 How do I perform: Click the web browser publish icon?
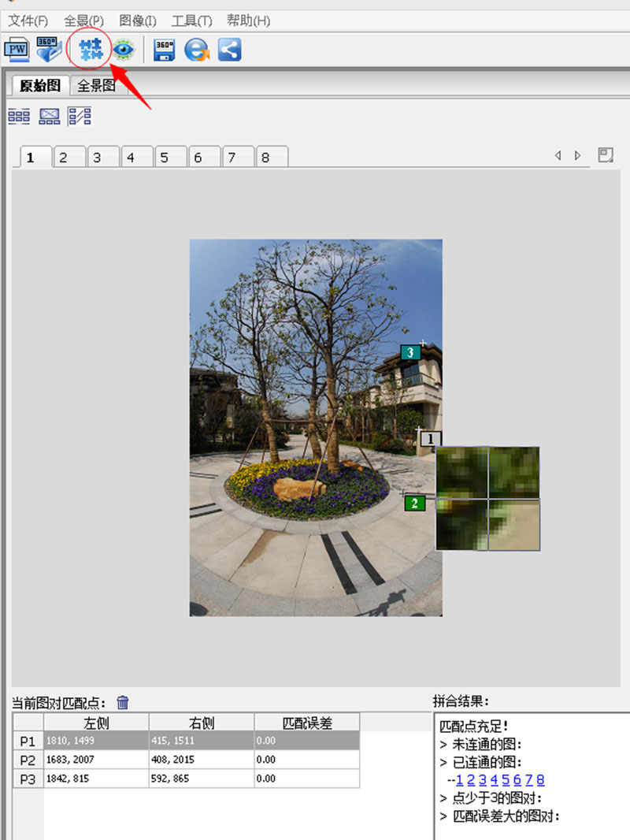pyautogui.click(x=196, y=50)
